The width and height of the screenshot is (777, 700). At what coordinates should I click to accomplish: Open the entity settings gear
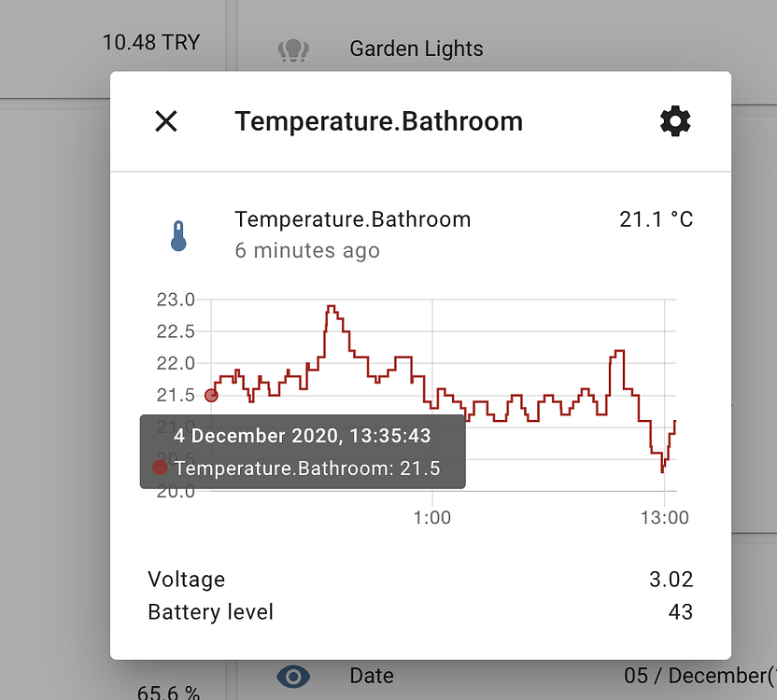[675, 121]
